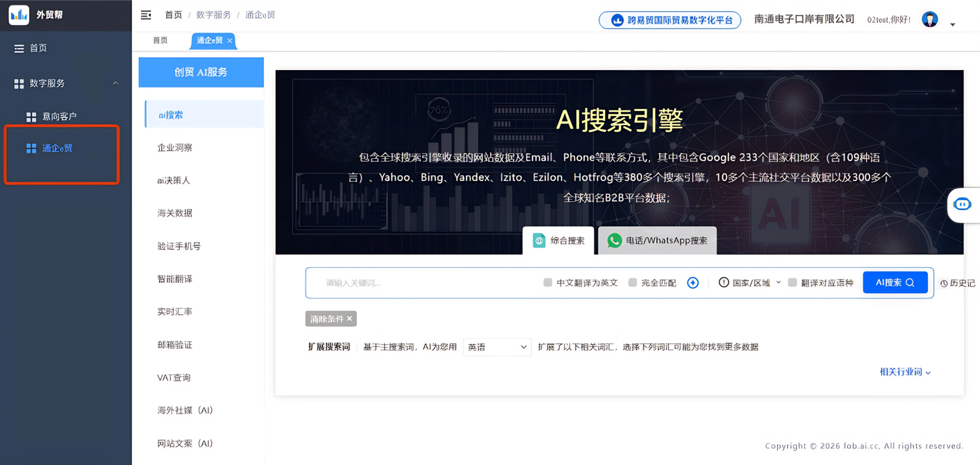
Task: Expand the 相关行业词 section
Action: point(904,371)
